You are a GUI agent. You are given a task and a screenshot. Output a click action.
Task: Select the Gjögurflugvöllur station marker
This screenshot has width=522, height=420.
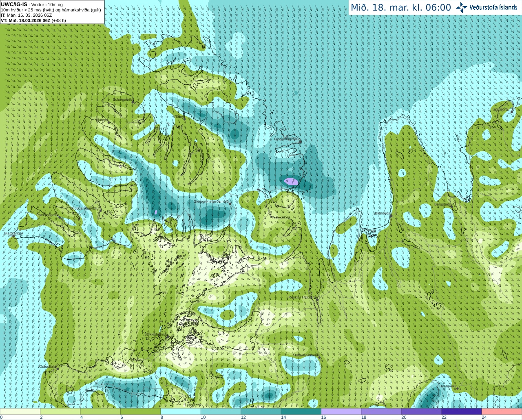click(301, 141)
